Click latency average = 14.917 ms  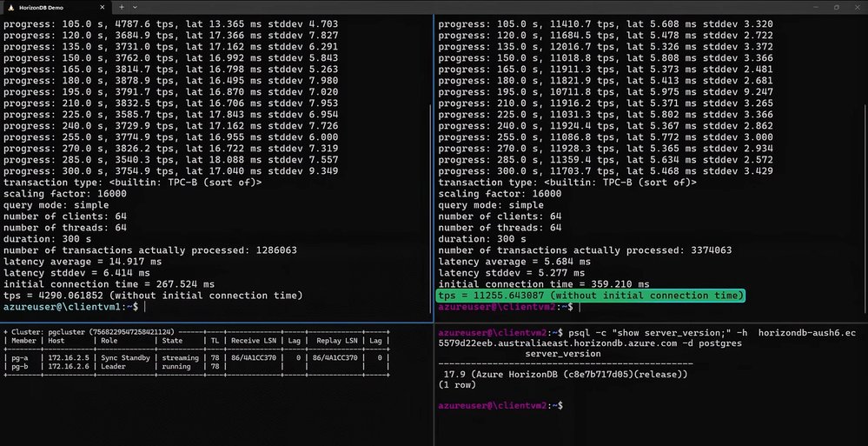pyautogui.click(x=83, y=262)
